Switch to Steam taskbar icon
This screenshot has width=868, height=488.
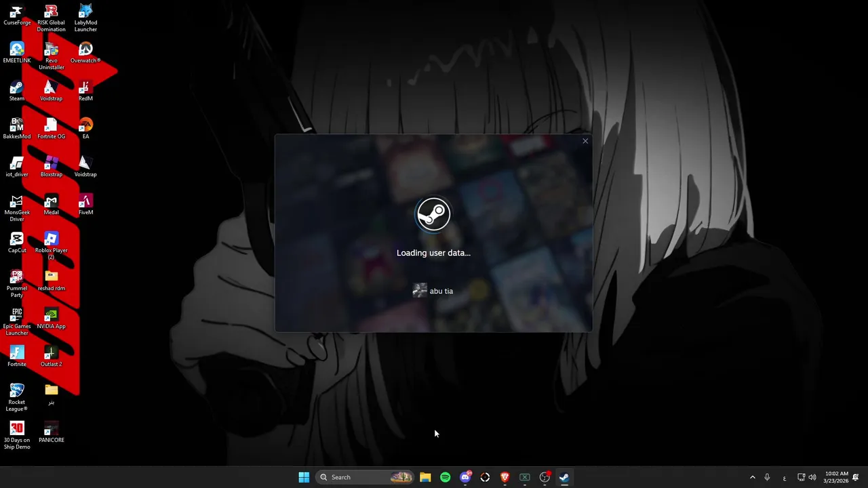(x=564, y=477)
